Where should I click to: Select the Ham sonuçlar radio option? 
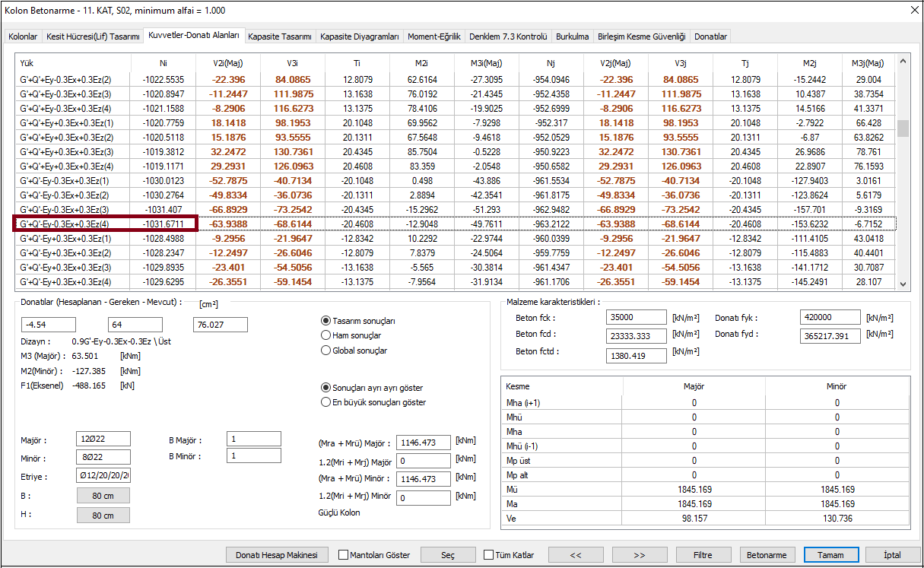[x=326, y=335]
